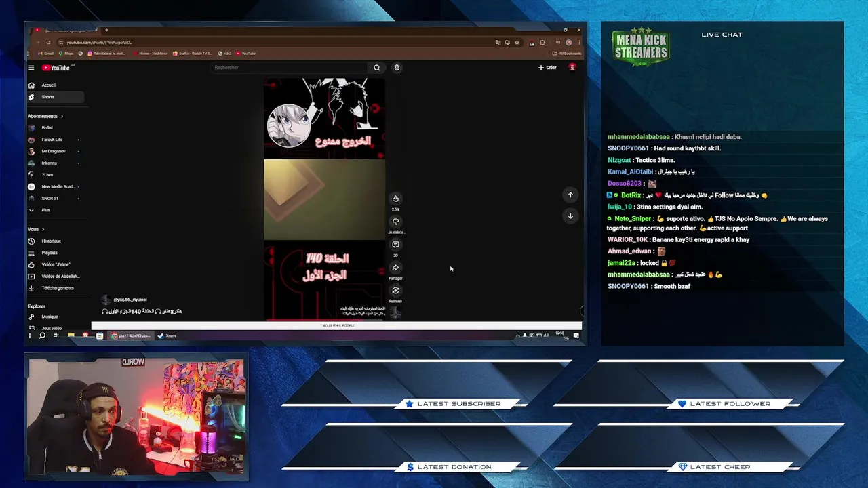868x488 pixels.
Task: Open Chrome three-dot menu
Action: pos(579,43)
